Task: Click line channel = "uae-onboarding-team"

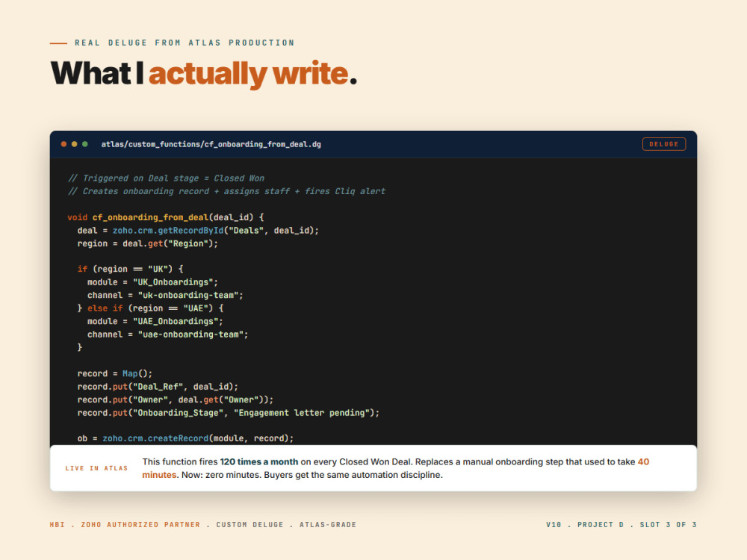Action: coord(167,335)
